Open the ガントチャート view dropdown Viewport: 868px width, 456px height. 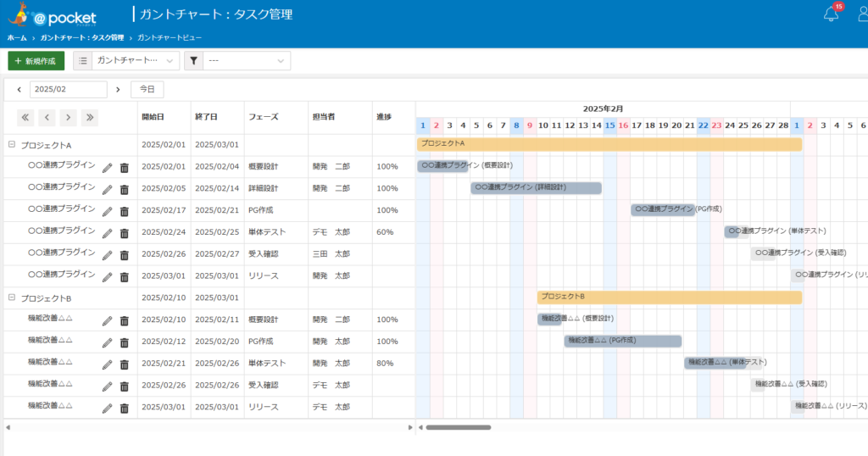136,61
